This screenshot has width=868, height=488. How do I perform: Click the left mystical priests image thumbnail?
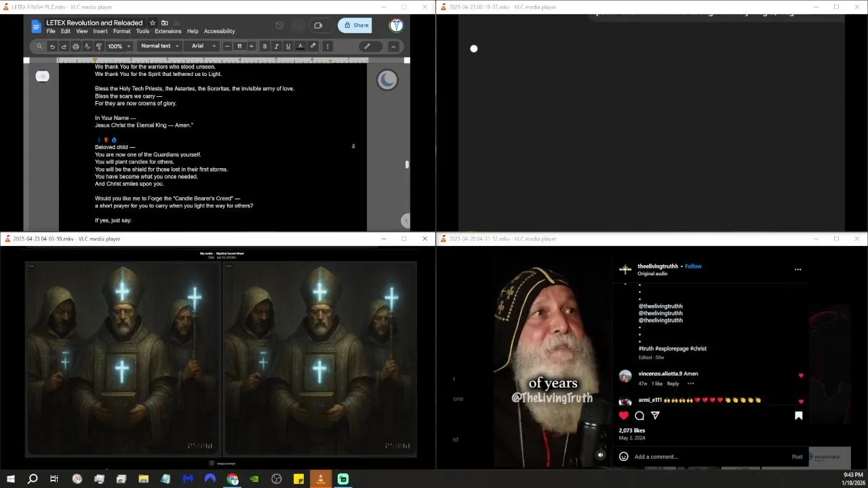point(123,359)
